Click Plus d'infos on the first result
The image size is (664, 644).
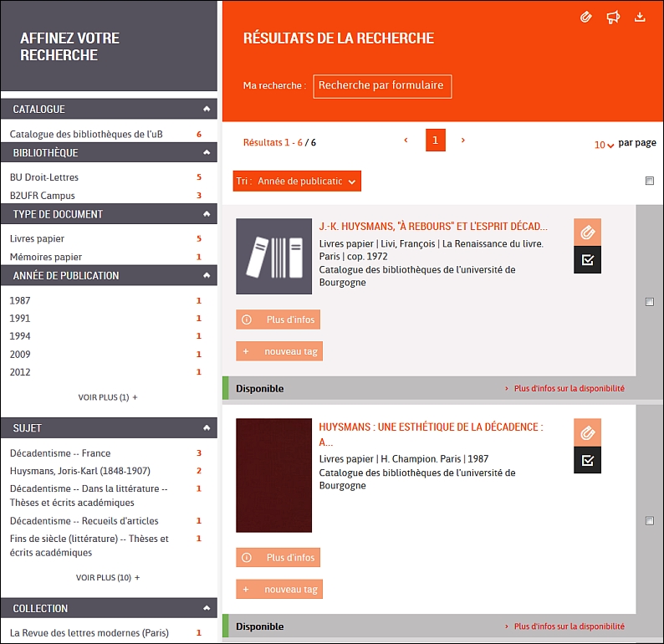click(x=278, y=319)
